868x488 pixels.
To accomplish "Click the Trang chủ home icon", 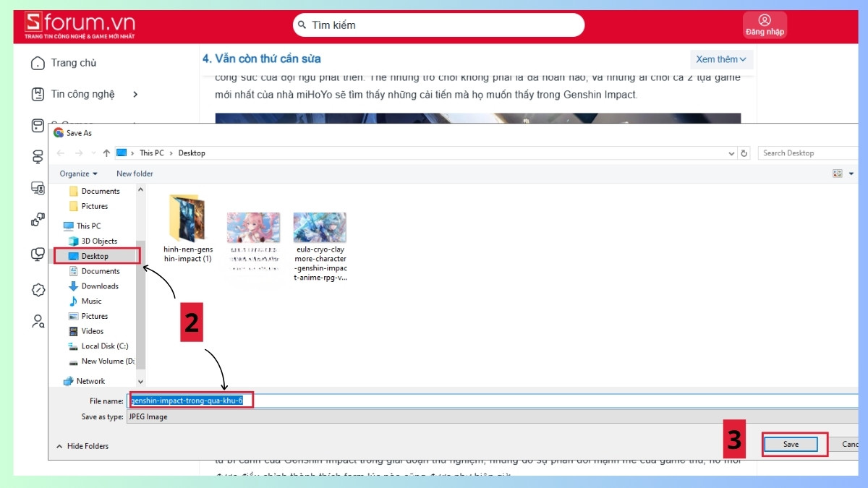I will click(38, 64).
